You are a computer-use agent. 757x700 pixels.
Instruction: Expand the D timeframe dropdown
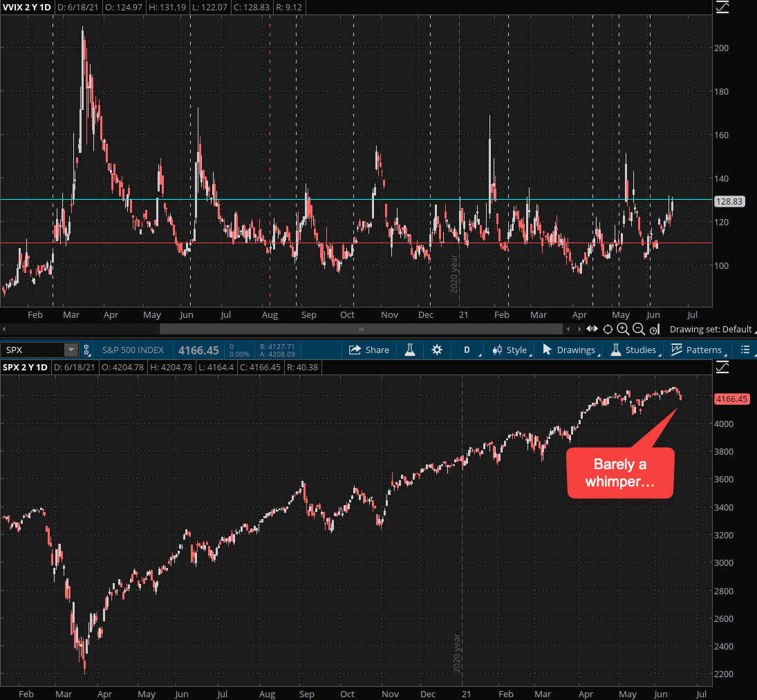(x=467, y=350)
